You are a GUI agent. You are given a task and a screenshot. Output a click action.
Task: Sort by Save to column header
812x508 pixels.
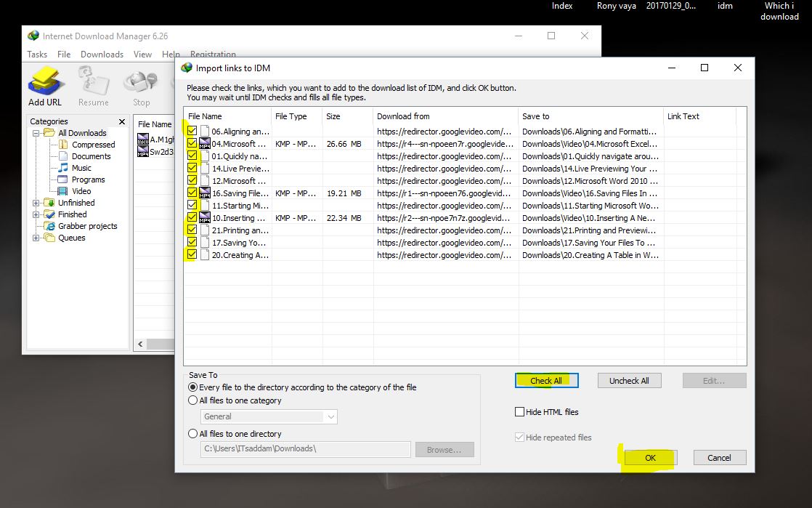coord(590,116)
